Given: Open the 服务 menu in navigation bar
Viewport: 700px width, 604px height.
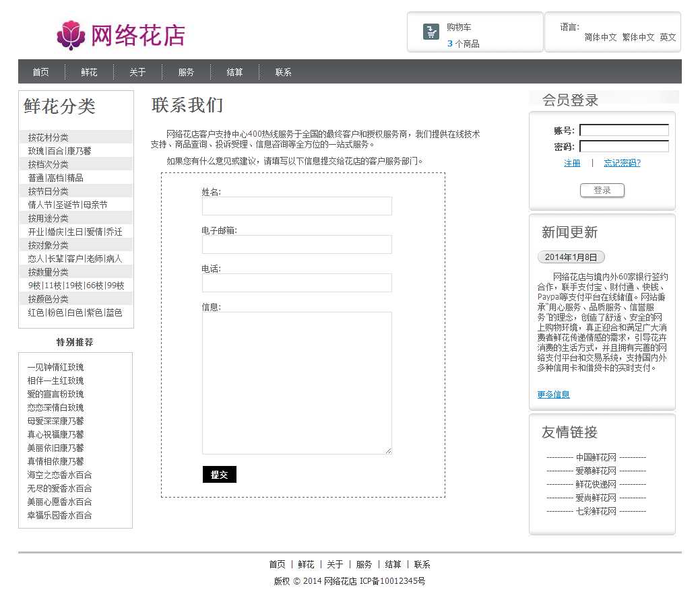Looking at the screenshot, I should pos(186,72).
